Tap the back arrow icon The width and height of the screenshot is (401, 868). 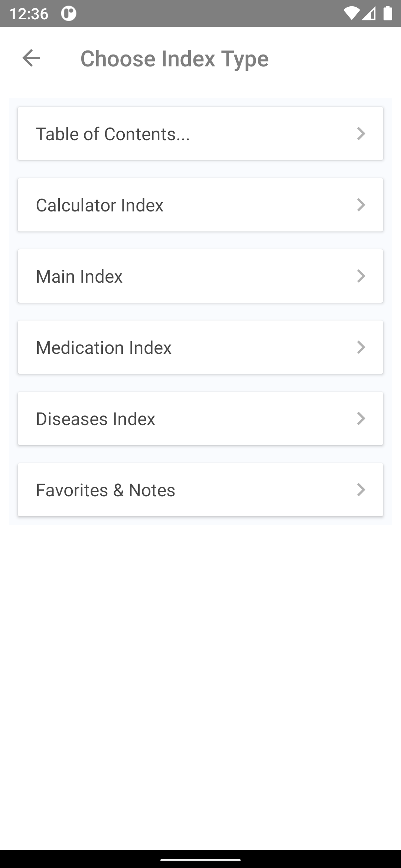pyautogui.click(x=31, y=58)
